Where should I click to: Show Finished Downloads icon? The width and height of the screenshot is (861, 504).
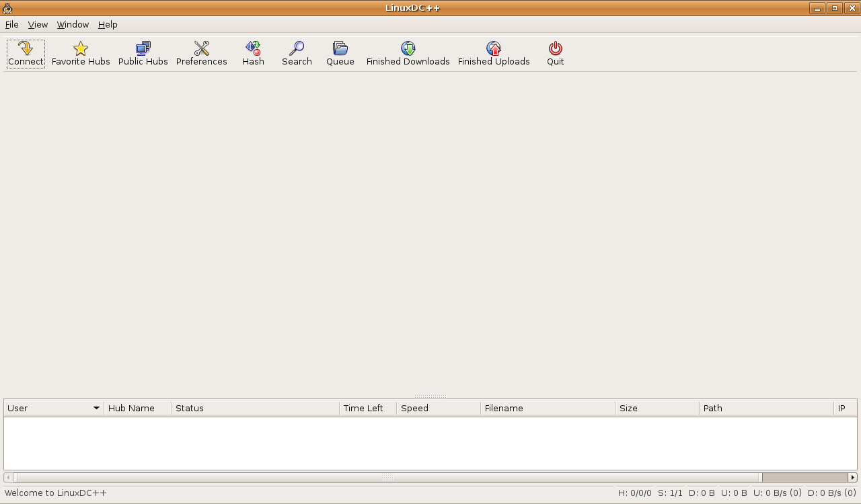tap(408, 48)
